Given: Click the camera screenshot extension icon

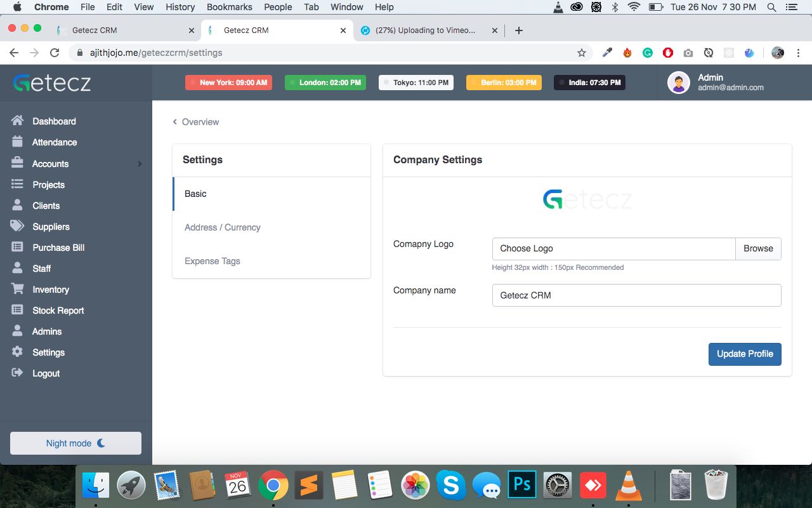Looking at the screenshot, I should (x=688, y=53).
